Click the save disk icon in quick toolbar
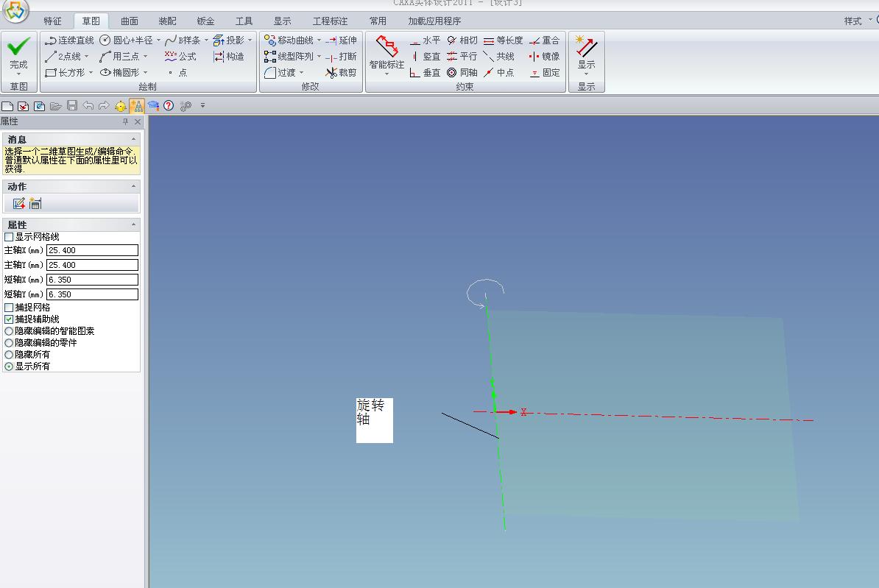Viewport: 879px width, 588px height. coord(72,106)
